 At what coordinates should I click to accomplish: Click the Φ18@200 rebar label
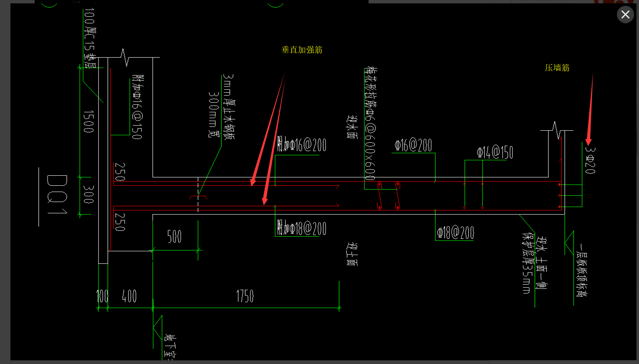[x=455, y=233]
